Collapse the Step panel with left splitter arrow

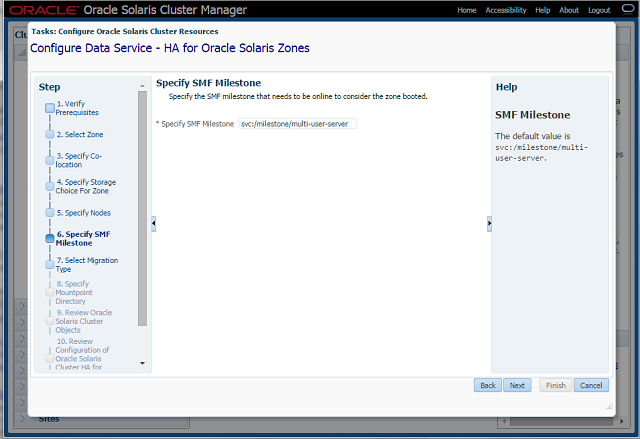pyautogui.click(x=153, y=223)
